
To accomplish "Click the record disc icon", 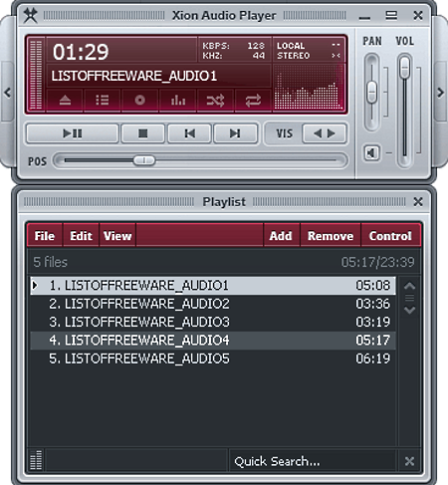I will (x=139, y=100).
